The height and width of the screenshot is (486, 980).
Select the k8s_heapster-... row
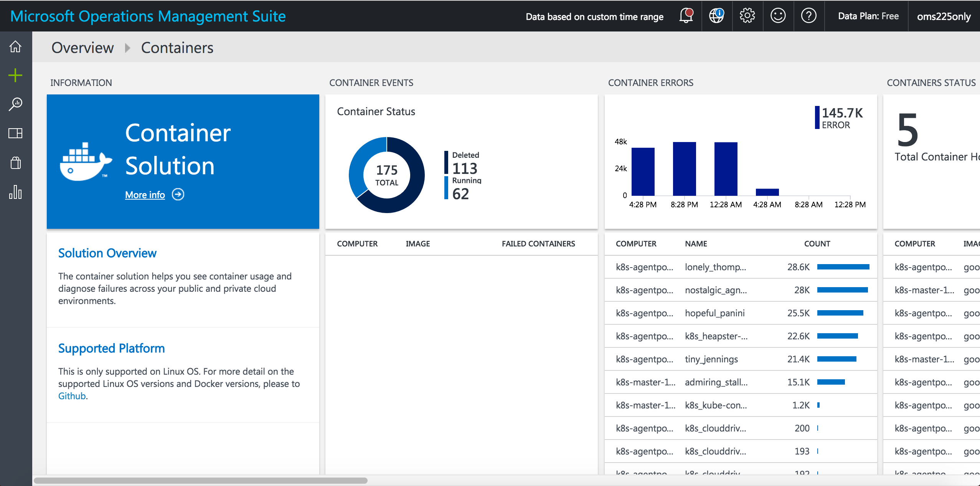(x=741, y=336)
